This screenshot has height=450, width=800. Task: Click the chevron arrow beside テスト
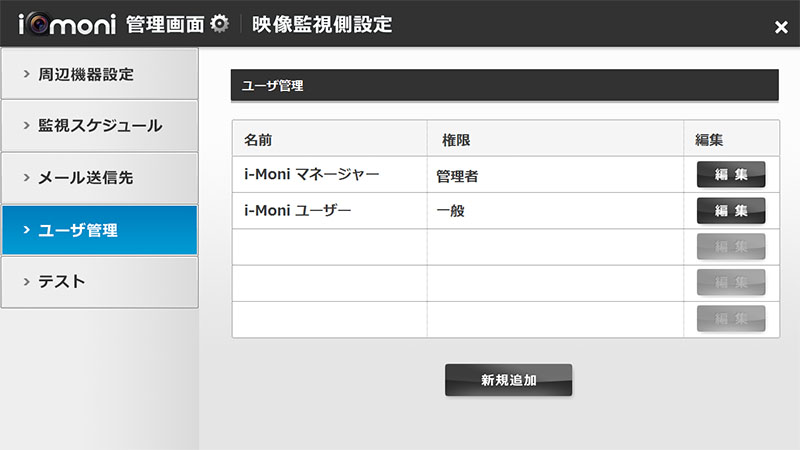pos(26,283)
